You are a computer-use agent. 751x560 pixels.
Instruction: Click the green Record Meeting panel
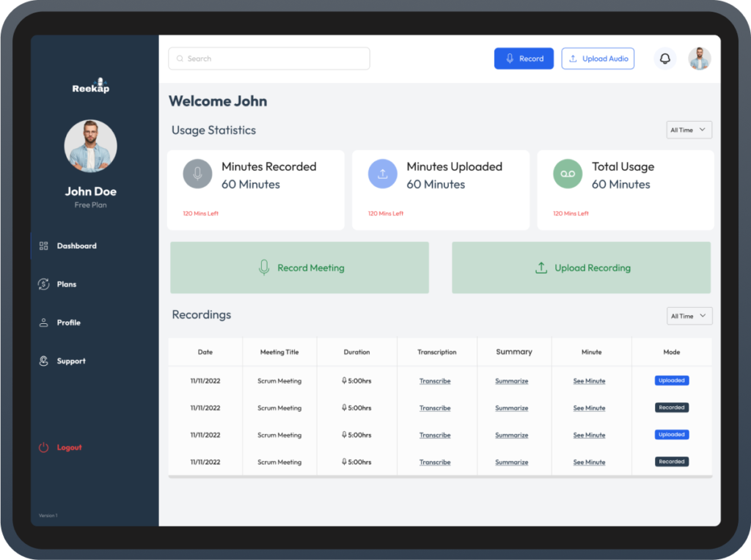coord(299,268)
